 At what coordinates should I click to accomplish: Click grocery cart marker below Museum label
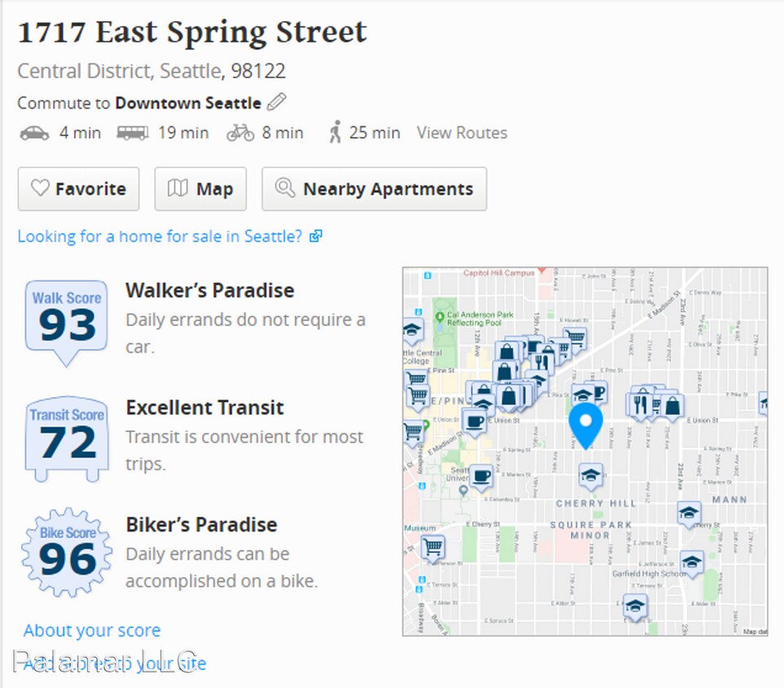point(433,547)
